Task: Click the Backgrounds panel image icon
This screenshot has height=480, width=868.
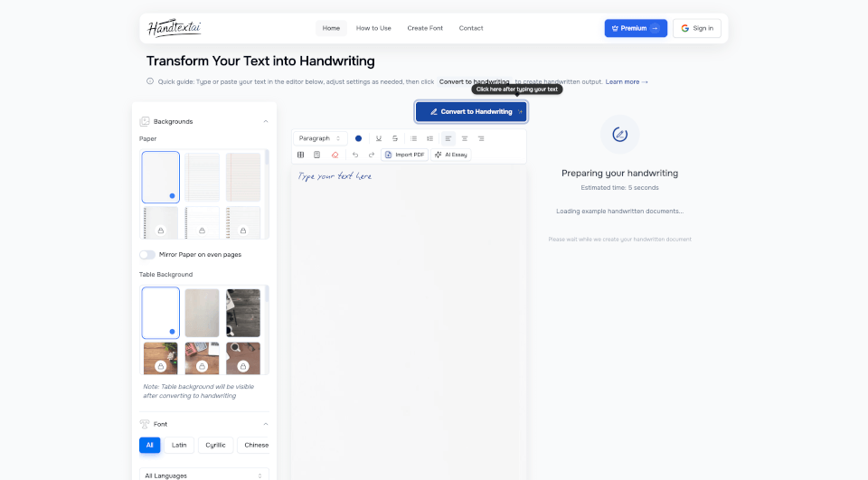Action: coord(145,121)
